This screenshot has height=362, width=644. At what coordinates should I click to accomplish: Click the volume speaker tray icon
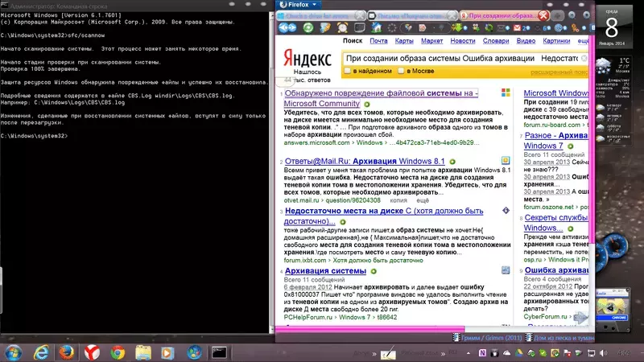click(603, 353)
